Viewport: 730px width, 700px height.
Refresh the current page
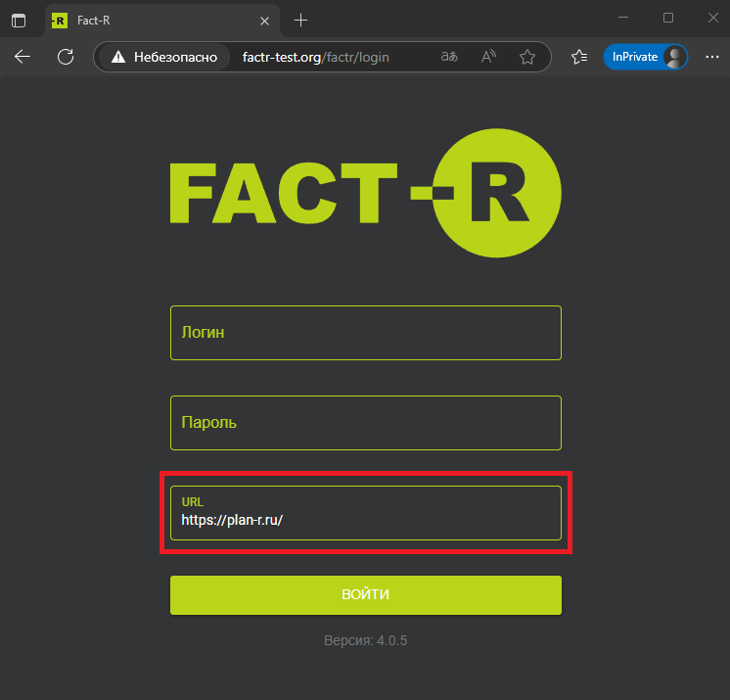pyautogui.click(x=66, y=57)
